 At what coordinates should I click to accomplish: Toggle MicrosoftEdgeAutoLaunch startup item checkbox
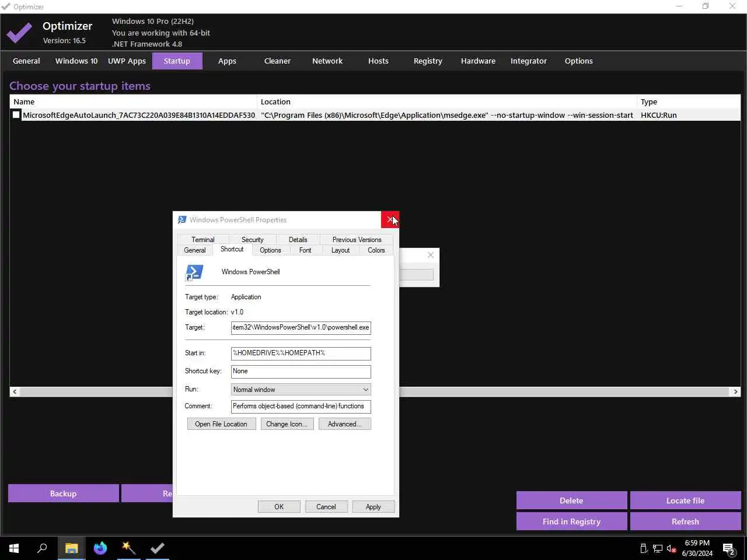pos(16,115)
